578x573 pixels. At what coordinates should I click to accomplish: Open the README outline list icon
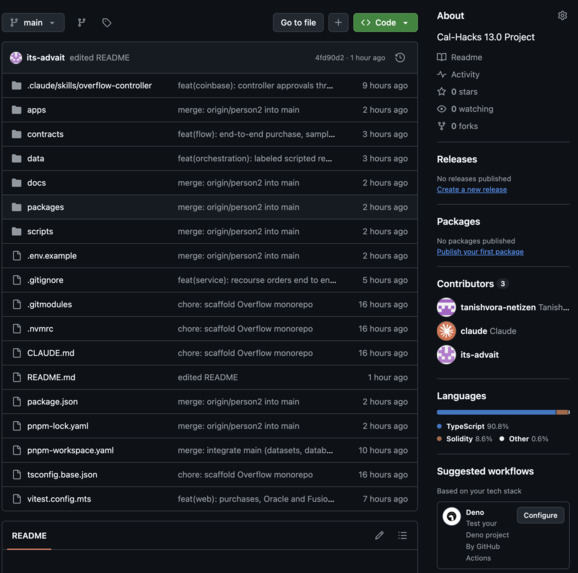click(403, 535)
